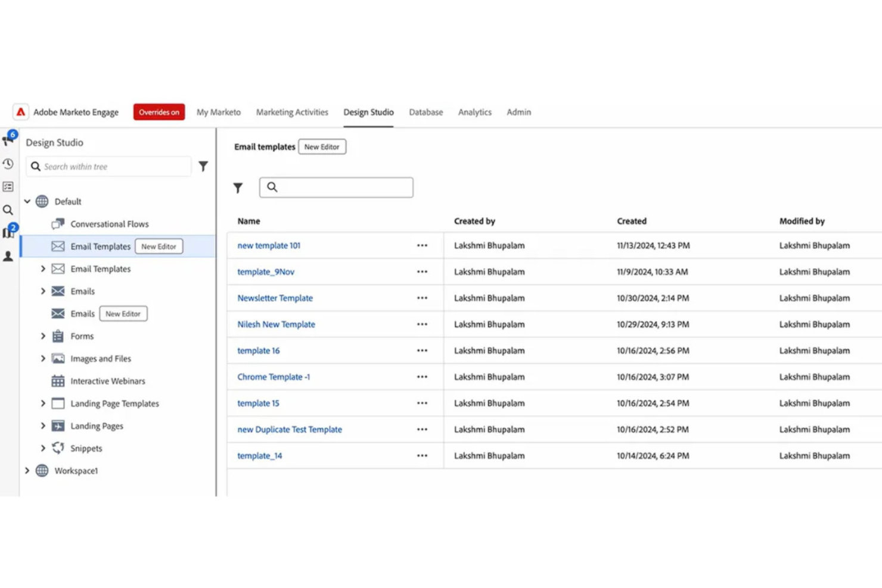The height and width of the screenshot is (588, 882).
Task: Expand the Forms folder
Action: click(43, 336)
